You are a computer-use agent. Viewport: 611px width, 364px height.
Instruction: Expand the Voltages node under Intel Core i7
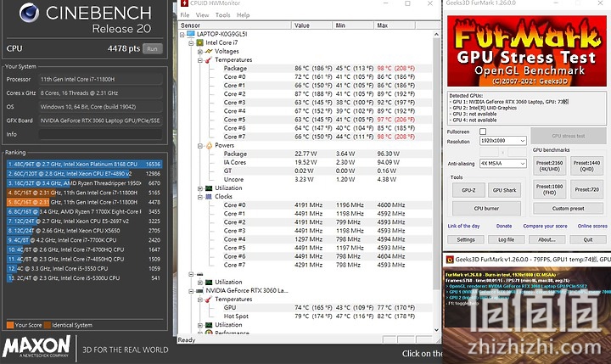200,52
